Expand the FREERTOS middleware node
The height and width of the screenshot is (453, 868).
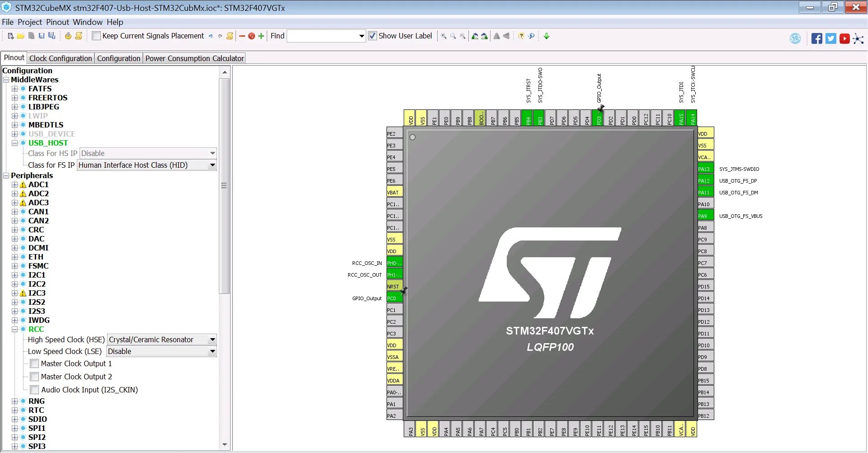point(14,98)
